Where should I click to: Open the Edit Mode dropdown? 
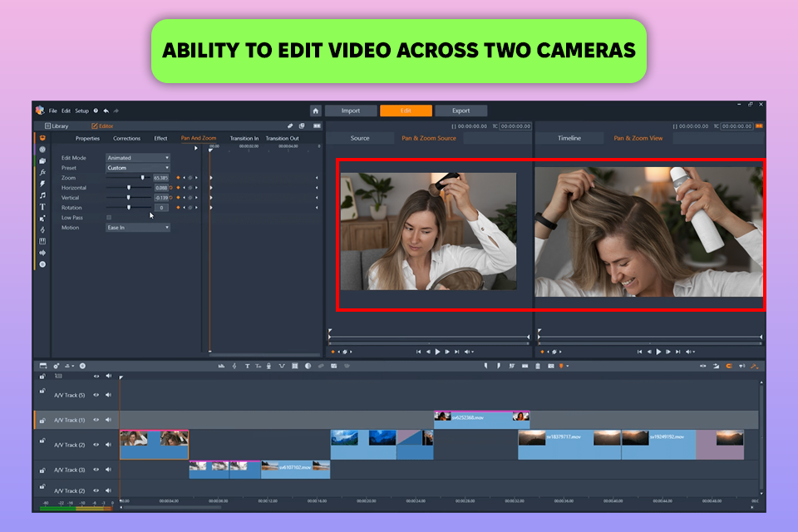tap(138, 158)
